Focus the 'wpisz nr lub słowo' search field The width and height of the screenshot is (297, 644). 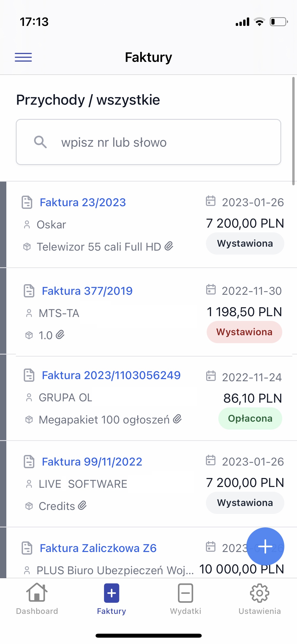pyautogui.click(x=158, y=142)
